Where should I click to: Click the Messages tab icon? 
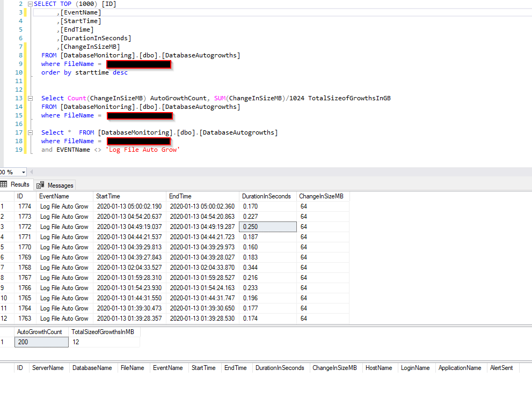pos(40,185)
